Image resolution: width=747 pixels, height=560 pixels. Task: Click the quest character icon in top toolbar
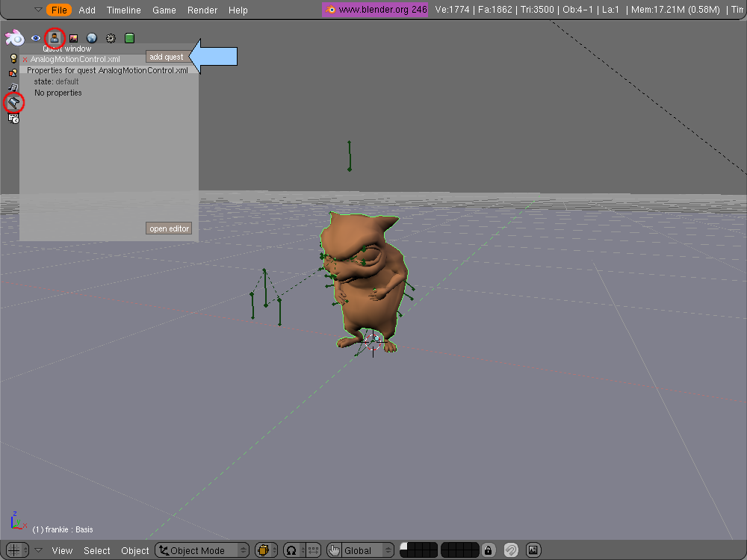(55, 37)
